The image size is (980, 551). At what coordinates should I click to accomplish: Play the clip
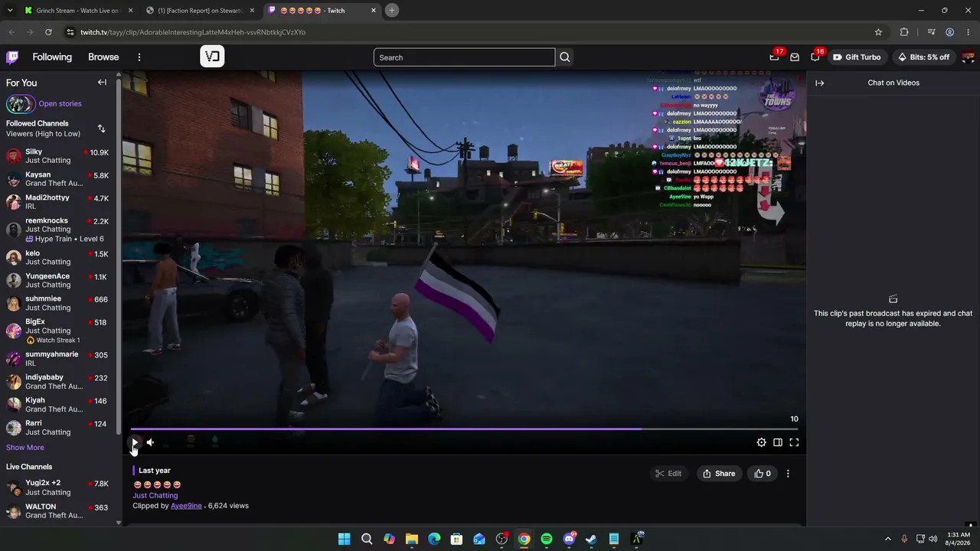coord(135,442)
